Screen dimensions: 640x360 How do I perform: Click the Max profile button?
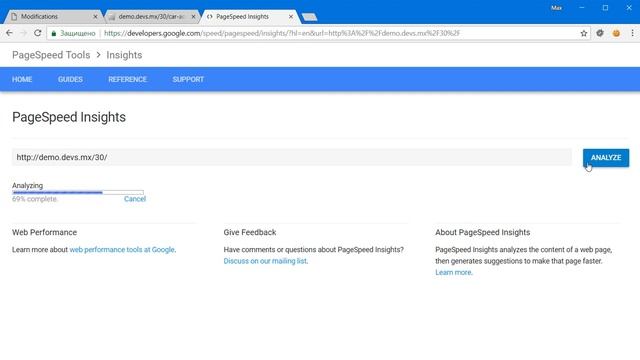point(556,8)
